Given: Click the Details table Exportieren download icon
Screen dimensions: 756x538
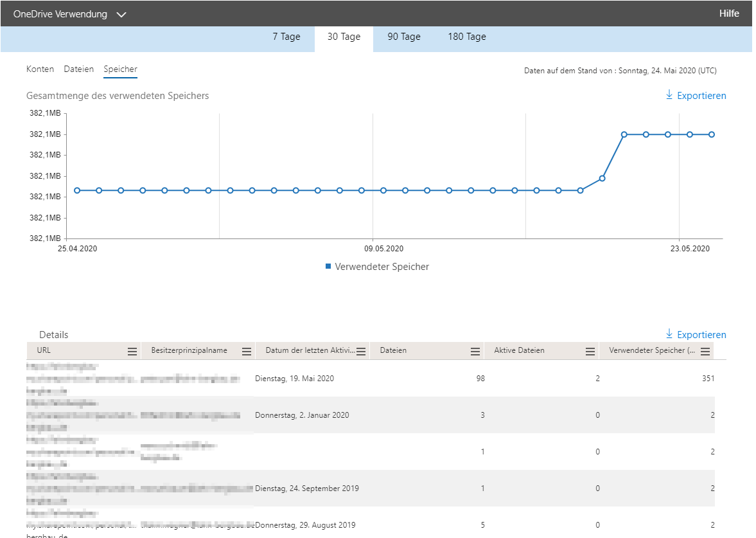Looking at the screenshot, I should click(669, 334).
